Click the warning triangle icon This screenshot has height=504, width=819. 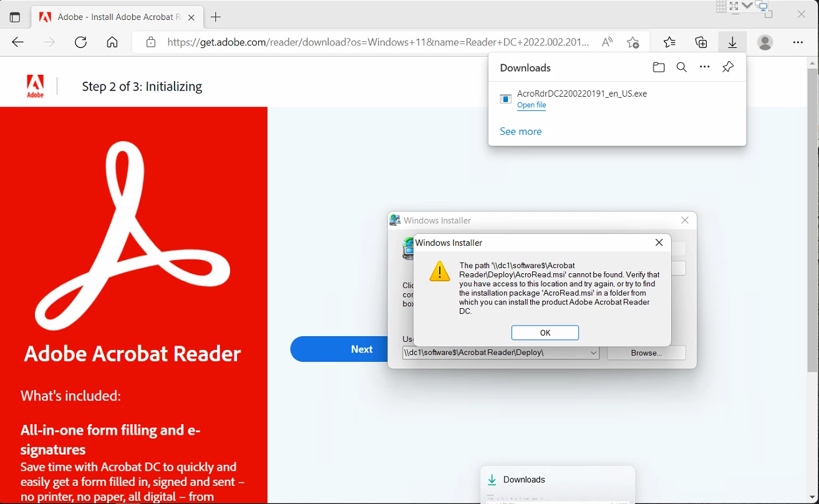point(440,271)
